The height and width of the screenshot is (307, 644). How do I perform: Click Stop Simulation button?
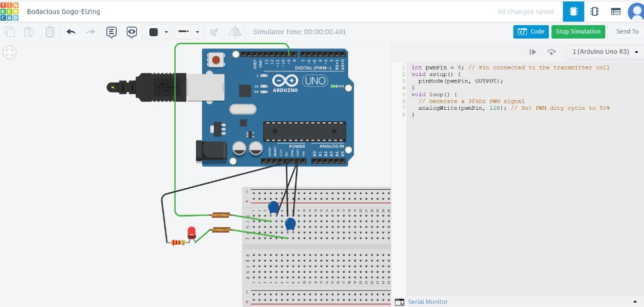coord(578,32)
